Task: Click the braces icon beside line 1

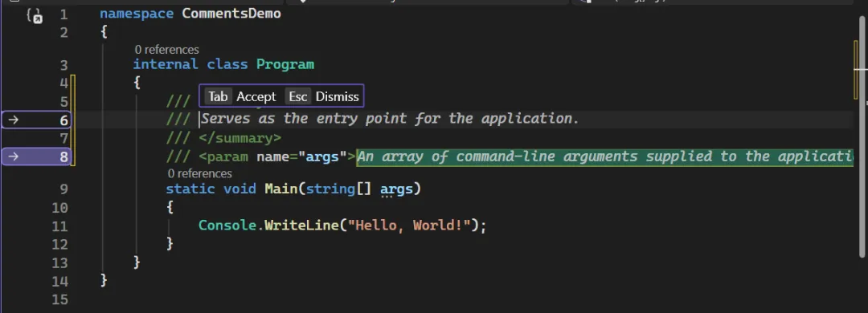Action: pyautogui.click(x=35, y=15)
